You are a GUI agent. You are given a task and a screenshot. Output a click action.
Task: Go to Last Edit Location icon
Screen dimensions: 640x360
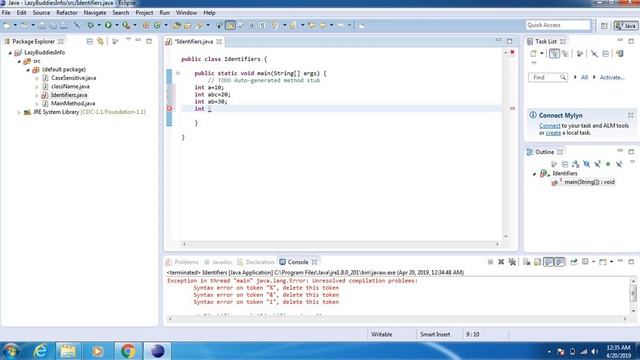[312, 25]
